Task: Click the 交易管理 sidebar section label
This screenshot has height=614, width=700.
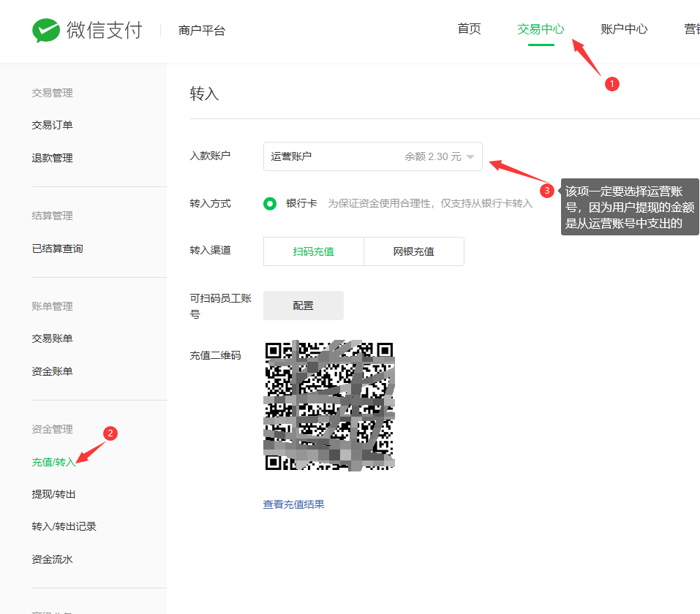Action: click(x=52, y=93)
